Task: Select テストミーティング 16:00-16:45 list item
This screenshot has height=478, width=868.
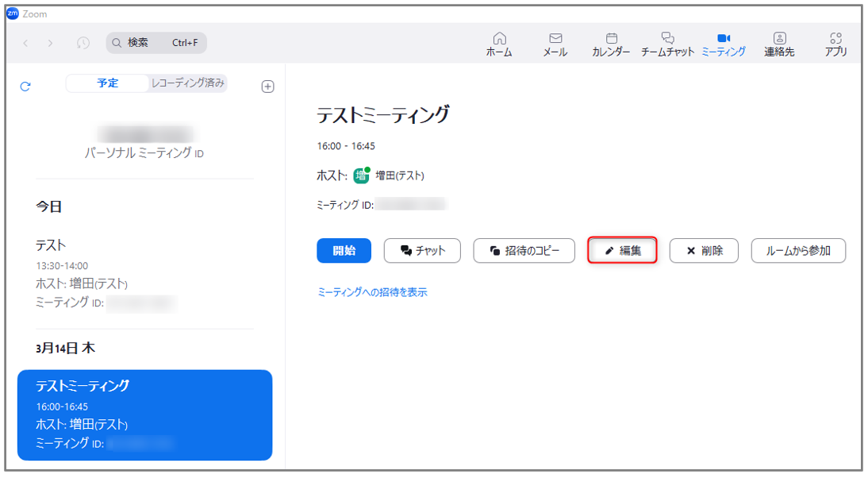Action: click(x=144, y=414)
